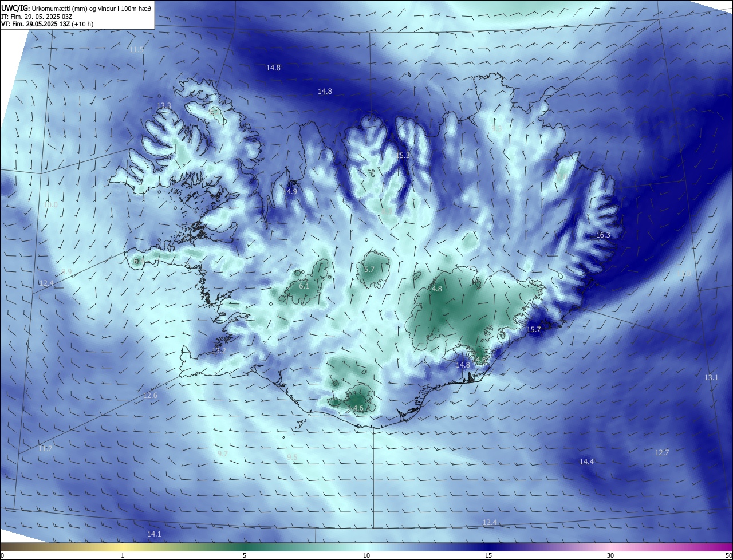Click the map value 9.9
This screenshot has height=560, width=733.
[x=66, y=272]
